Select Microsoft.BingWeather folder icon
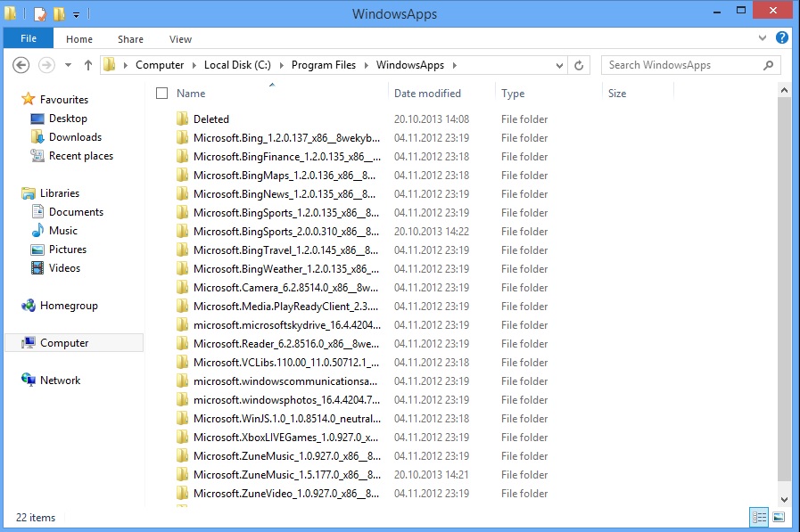The width and height of the screenshot is (800, 532). point(182,269)
